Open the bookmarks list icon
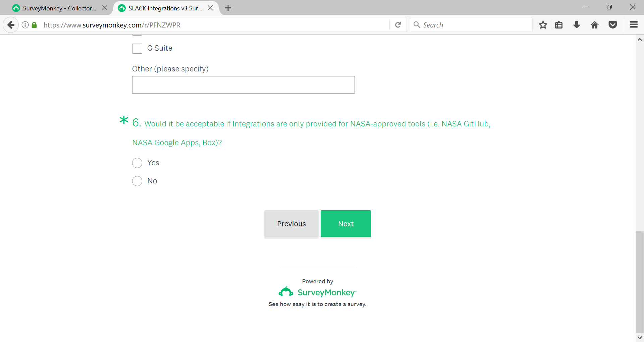This screenshot has height=342, width=644. point(559,25)
